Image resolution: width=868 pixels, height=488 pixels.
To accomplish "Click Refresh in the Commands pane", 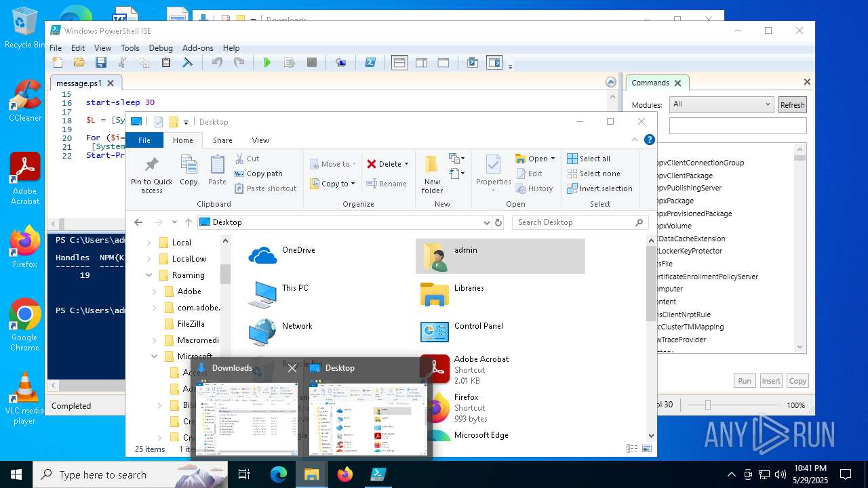I will click(792, 104).
